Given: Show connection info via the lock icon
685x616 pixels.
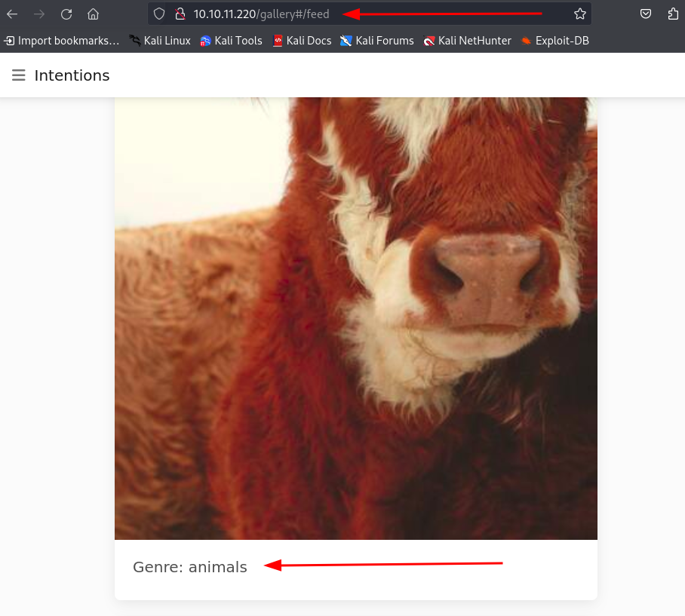Looking at the screenshot, I should [x=180, y=14].
